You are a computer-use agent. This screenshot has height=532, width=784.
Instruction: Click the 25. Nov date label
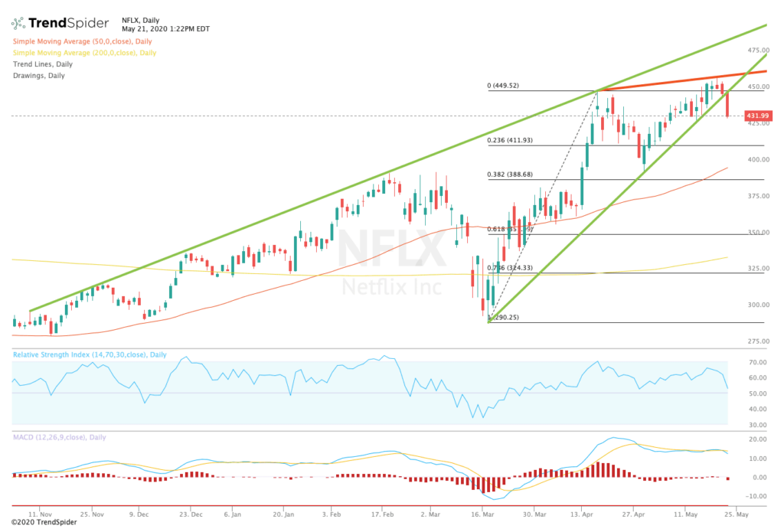click(x=92, y=514)
